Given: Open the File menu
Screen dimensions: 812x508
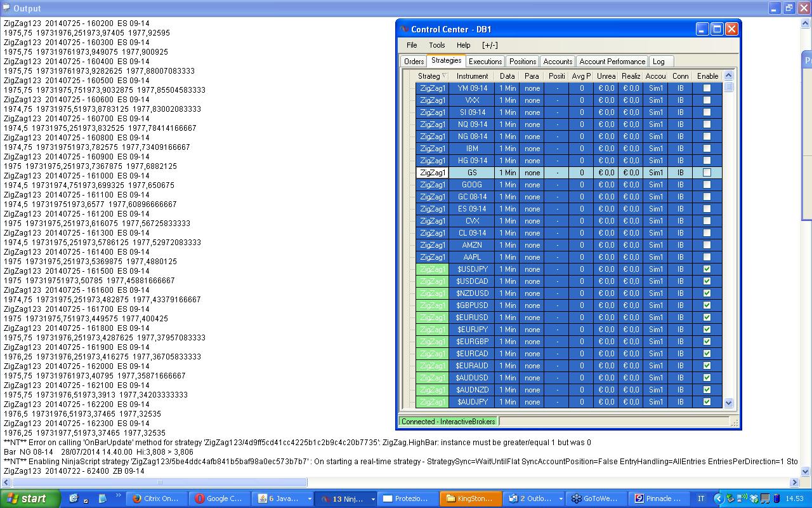Looking at the screenshot, I should pyautogui.click(x=412, y=45).
